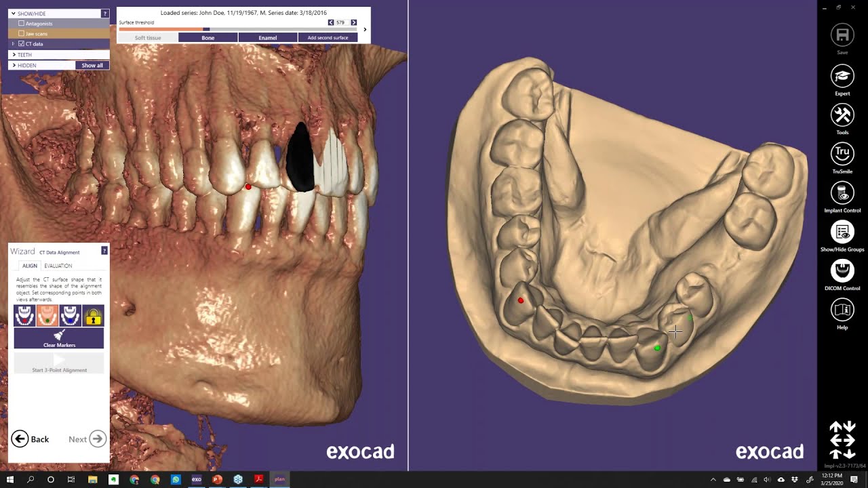The height and width of the screenshot is (488, 868).
Task: Click the Save icon in the right sidebar
Action: click(x=842, y=35)
